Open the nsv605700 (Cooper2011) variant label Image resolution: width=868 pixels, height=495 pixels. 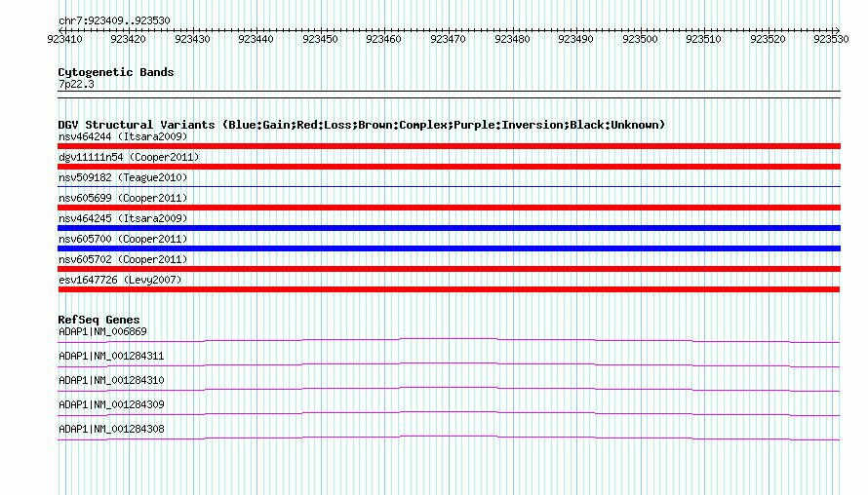(x=123, y=239)
